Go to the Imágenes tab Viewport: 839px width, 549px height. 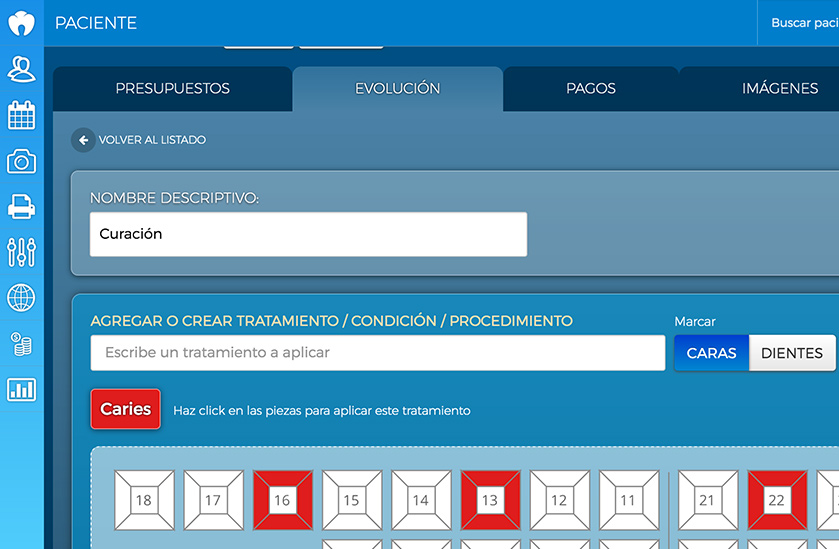(780, 89)
